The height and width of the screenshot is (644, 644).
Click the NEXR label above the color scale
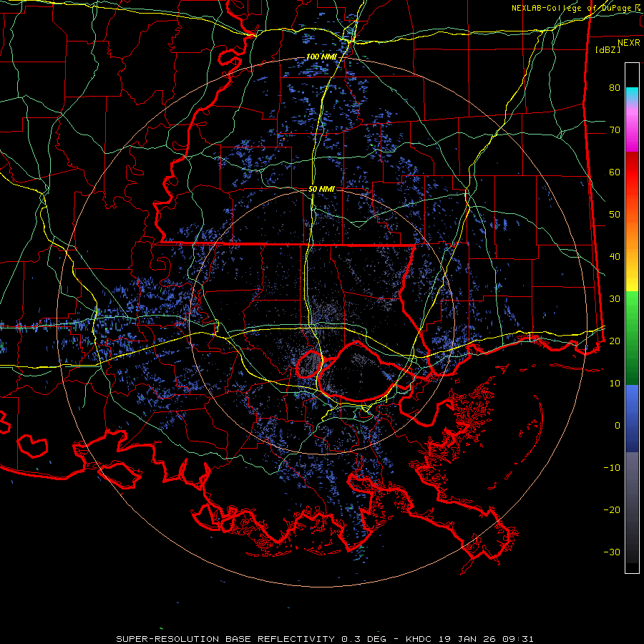629,43
